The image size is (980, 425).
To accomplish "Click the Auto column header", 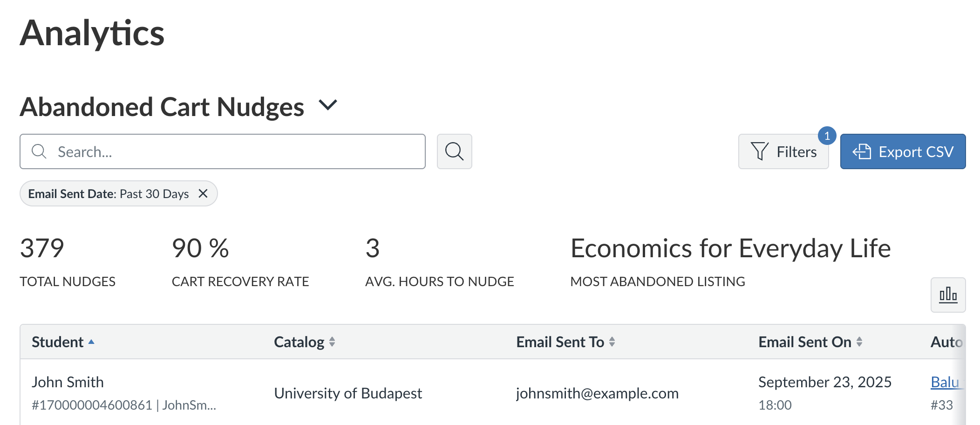I will tap(946, 342).
